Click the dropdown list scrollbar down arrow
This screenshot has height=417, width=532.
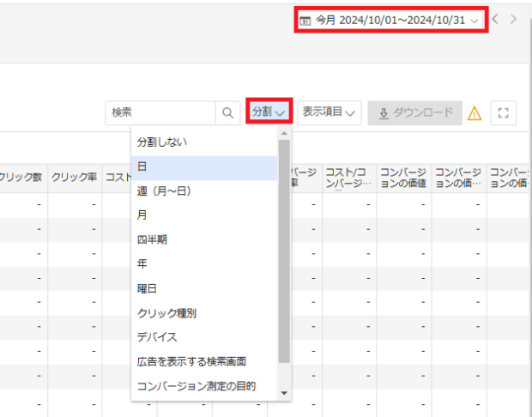[x=285, y=393]
